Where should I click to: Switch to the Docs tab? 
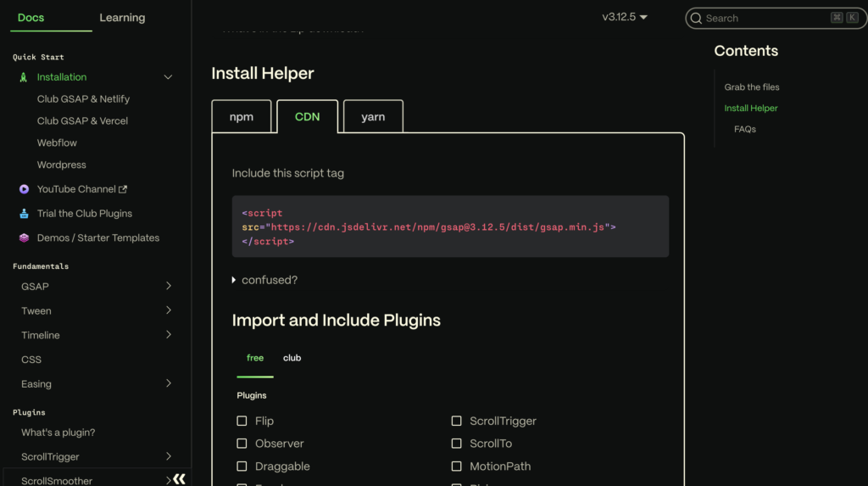[31, 18]
